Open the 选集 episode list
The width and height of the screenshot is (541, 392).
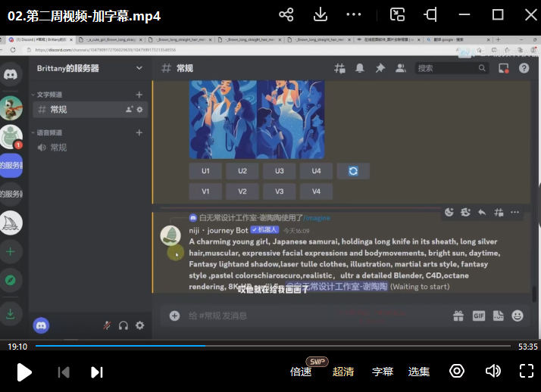coord(419,372)
